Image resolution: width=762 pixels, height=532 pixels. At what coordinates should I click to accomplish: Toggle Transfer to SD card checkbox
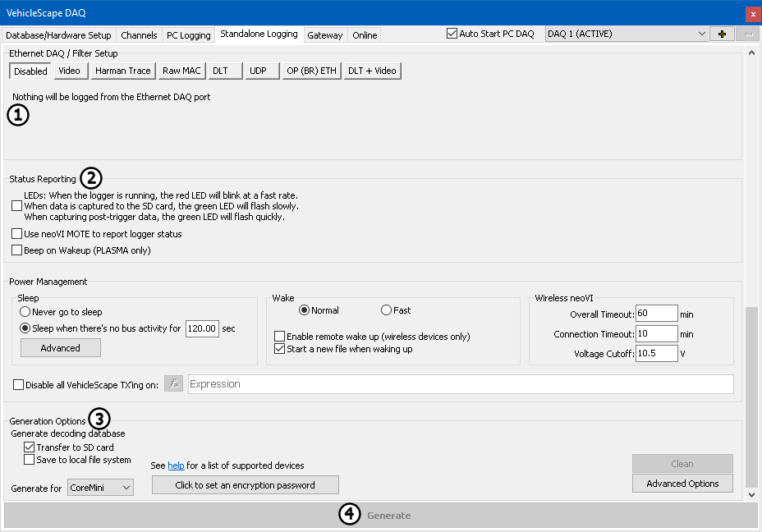pyautogui.click(x=30, y=447)
